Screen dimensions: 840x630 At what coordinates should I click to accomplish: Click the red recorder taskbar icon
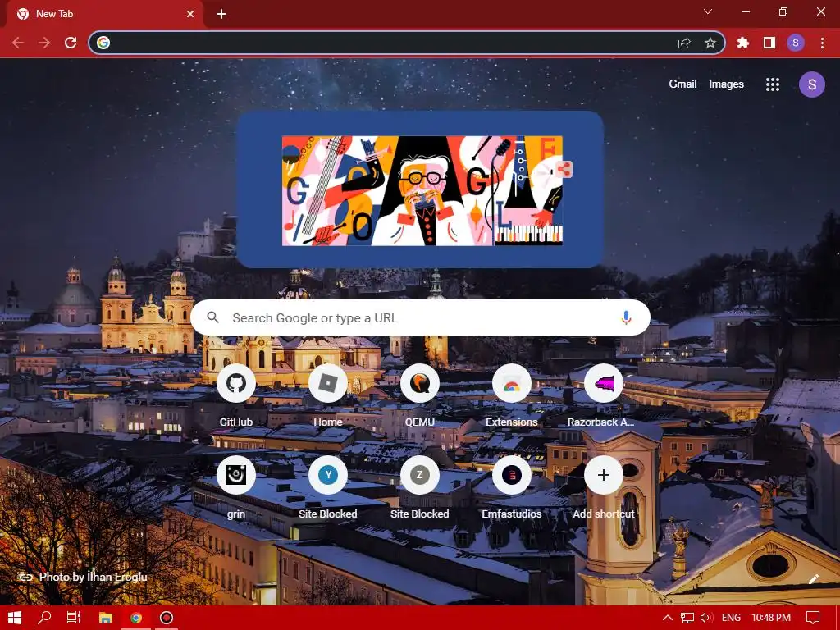[x=167, y=618]
